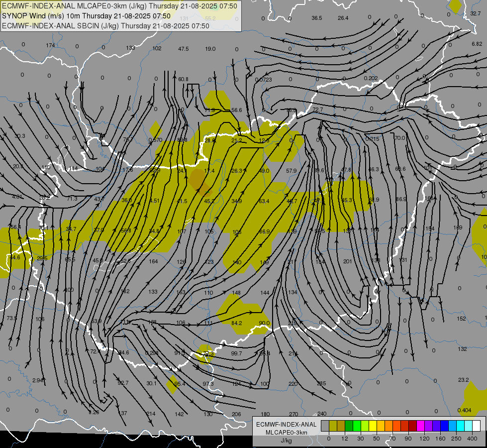Pick the magenta swatch in the color legend

click(x=420, y=426)
